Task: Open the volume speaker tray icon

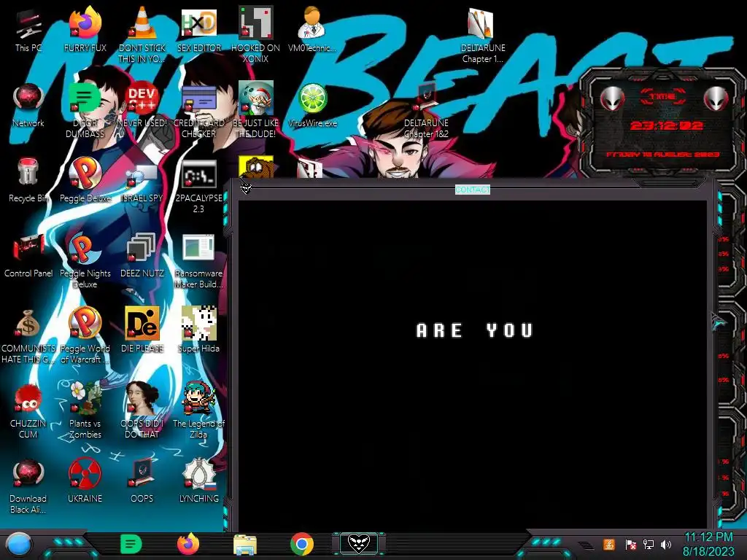Action: click(666, 544)
